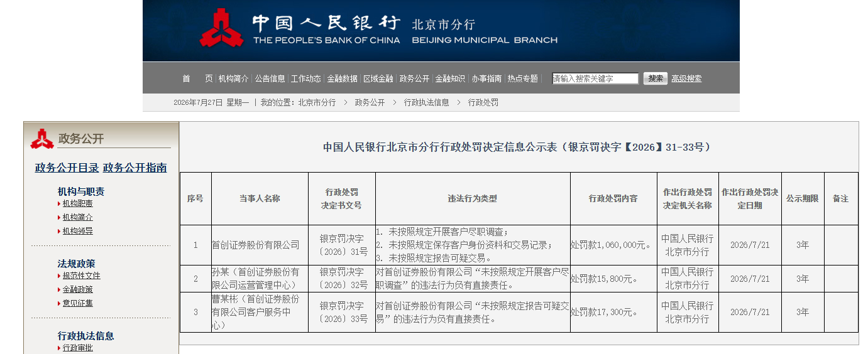Open the 政务公开 menu item in navigation bar
The height and width of the screenshot is (354, 868).
(415, 78)
